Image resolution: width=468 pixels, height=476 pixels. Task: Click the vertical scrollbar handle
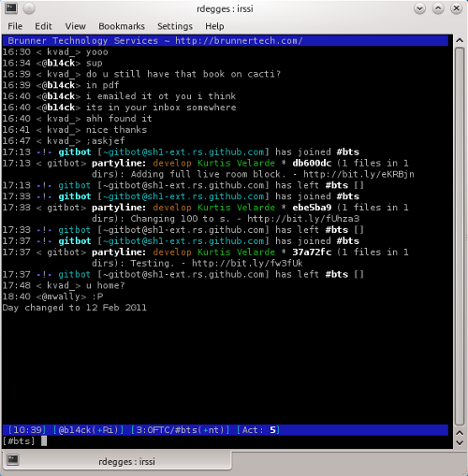pos(460,237)
